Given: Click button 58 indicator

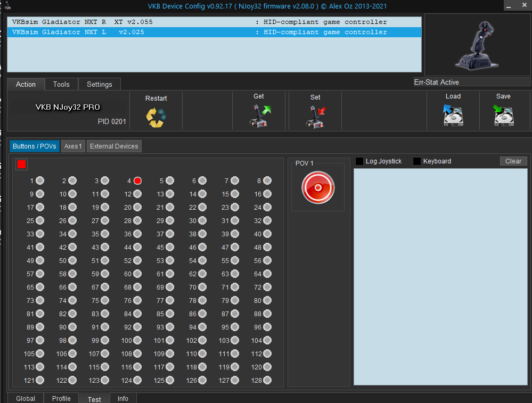Looking at the screenshot, I should (72, 274).
